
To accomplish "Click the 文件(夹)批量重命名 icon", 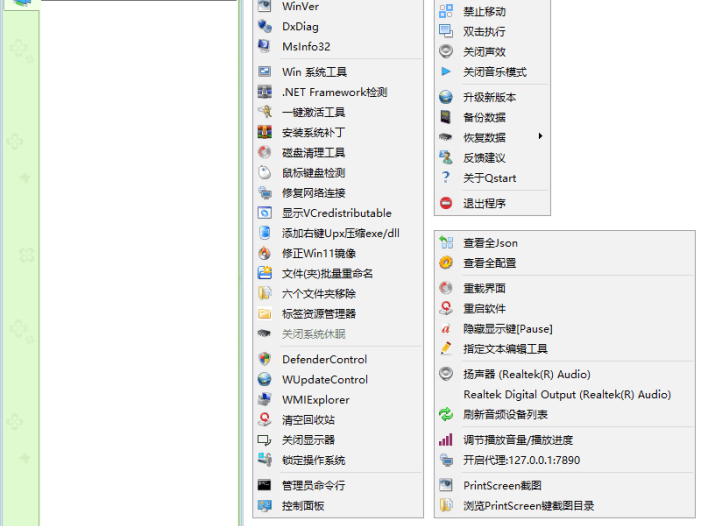I will coord(265,274).
